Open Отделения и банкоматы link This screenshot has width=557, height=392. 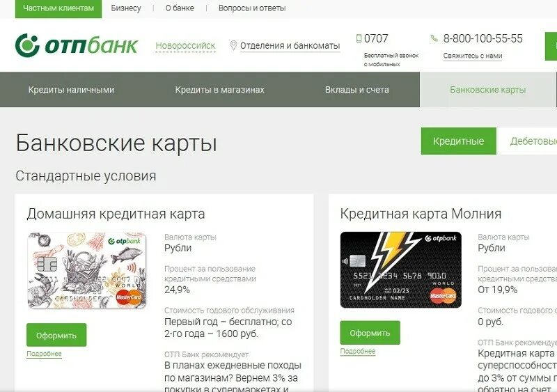click(290, 46)
